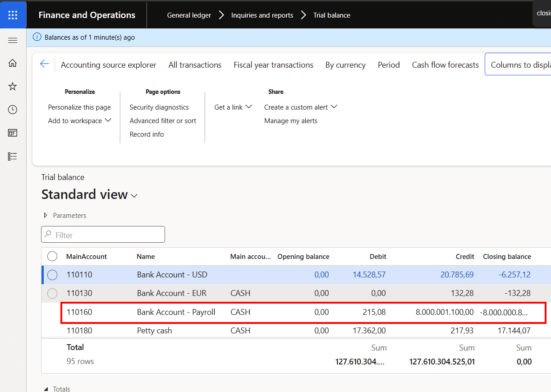Click Credit column header

pyautogui.click(x=465, y=256)
